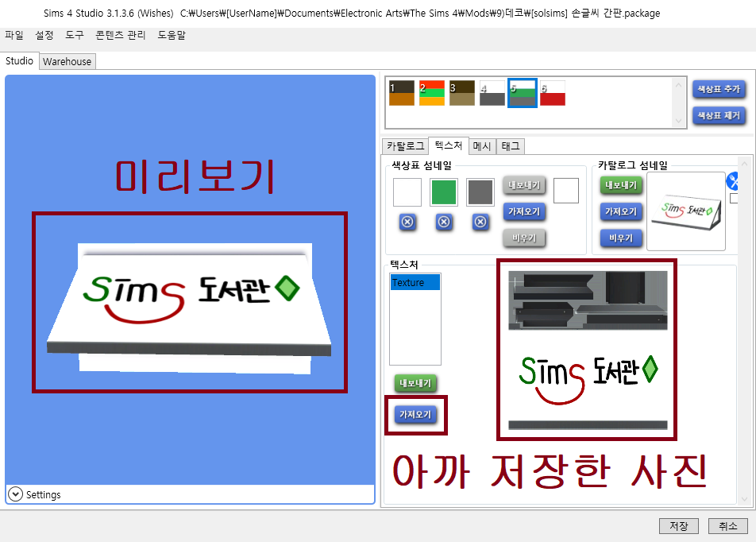Viewport: 756px width, 542px height.
Task: Toggle the checkbox beside catalog thumbnail
Action: (734, 199)
